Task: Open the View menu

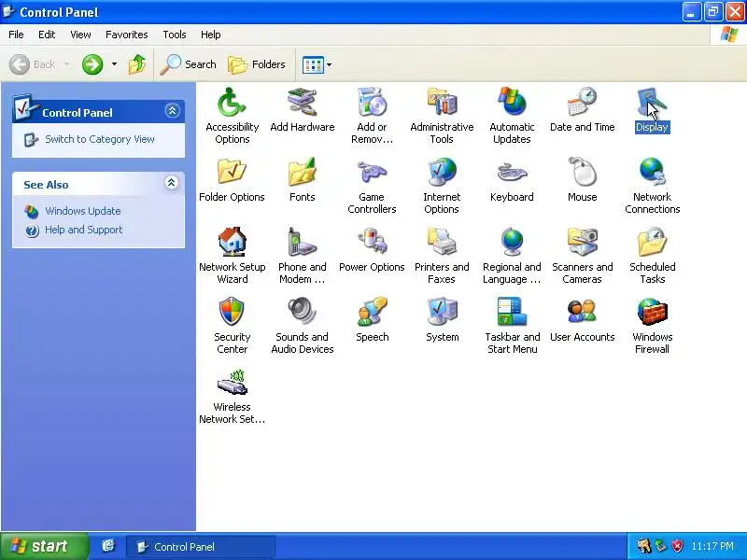Action: pos(80,35)
